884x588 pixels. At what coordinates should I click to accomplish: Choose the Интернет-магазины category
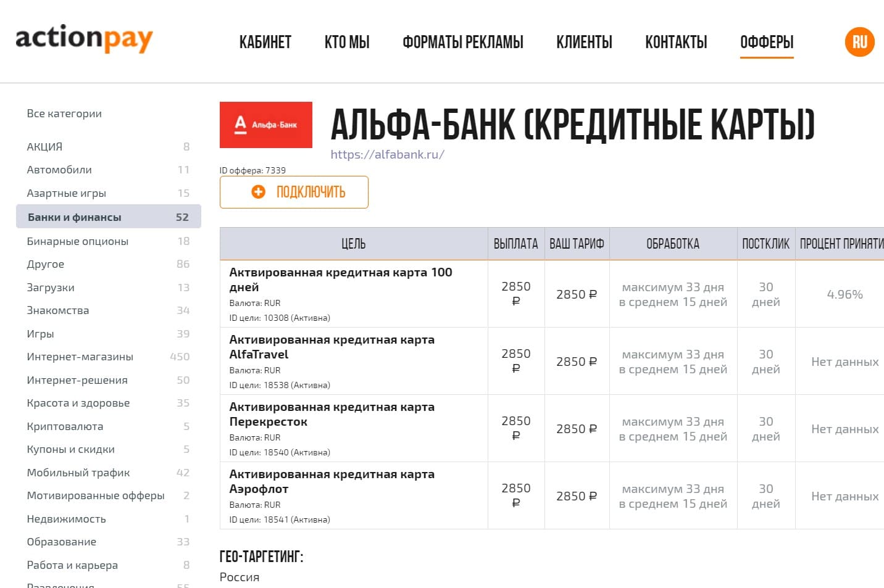[x=80, y=357]
